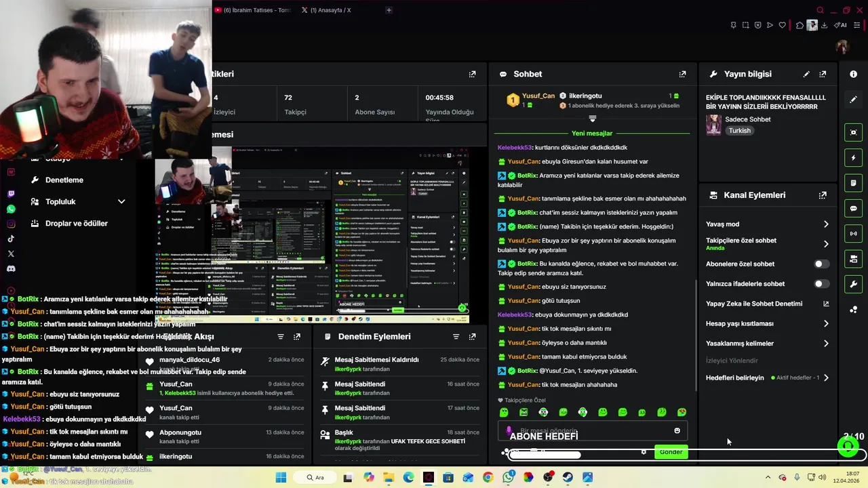
Task: Toggle the stream preview widget in the sidebar
Action: 853,132
